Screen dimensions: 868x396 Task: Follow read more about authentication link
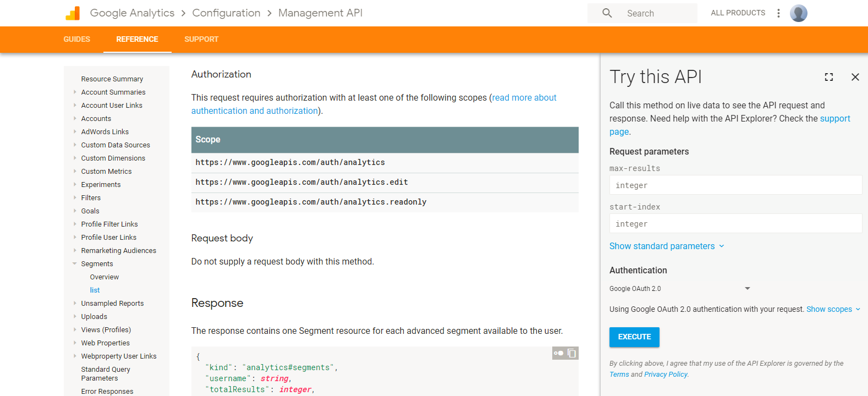click(x=374, y=104)
